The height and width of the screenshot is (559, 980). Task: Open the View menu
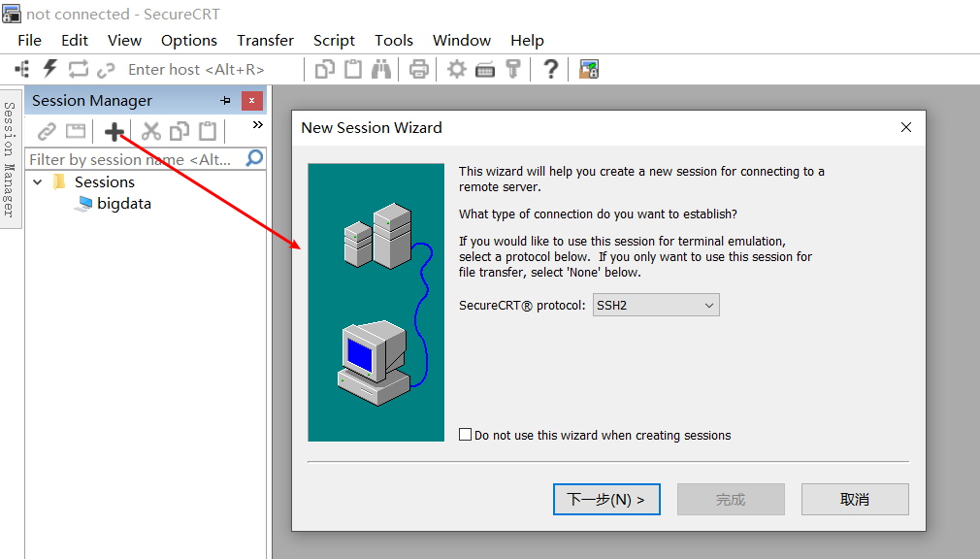[x=124, y=41]
